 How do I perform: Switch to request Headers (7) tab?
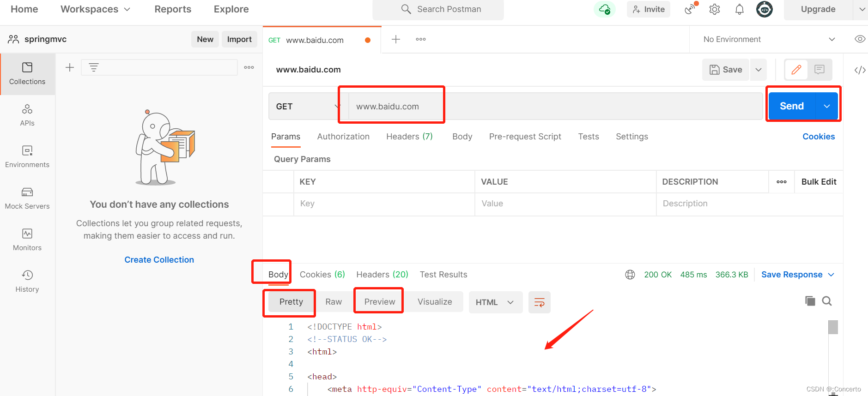pyautogui.click(x=409, y=137)
